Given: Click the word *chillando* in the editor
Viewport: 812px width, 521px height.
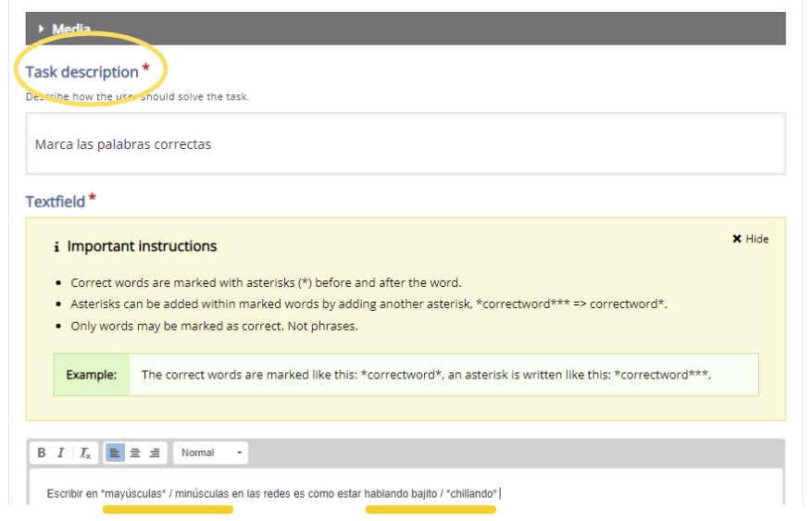Looking at the screenshot, I should coord(472,494).
